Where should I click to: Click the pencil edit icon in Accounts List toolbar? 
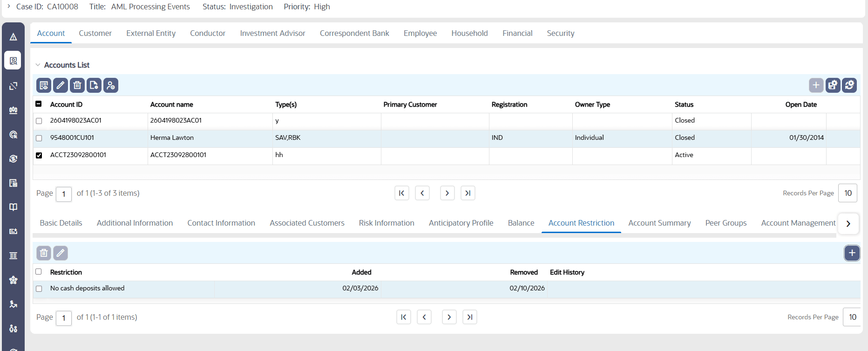tap(61, 85)
